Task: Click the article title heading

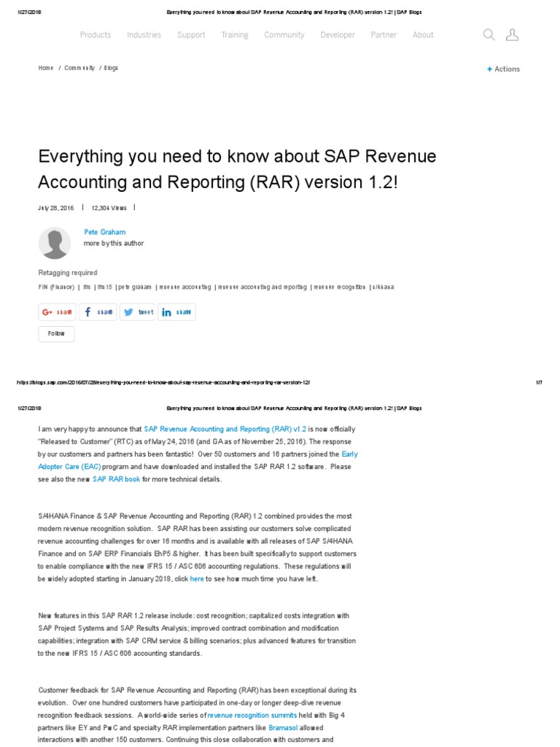Action: tap(237, 169)
